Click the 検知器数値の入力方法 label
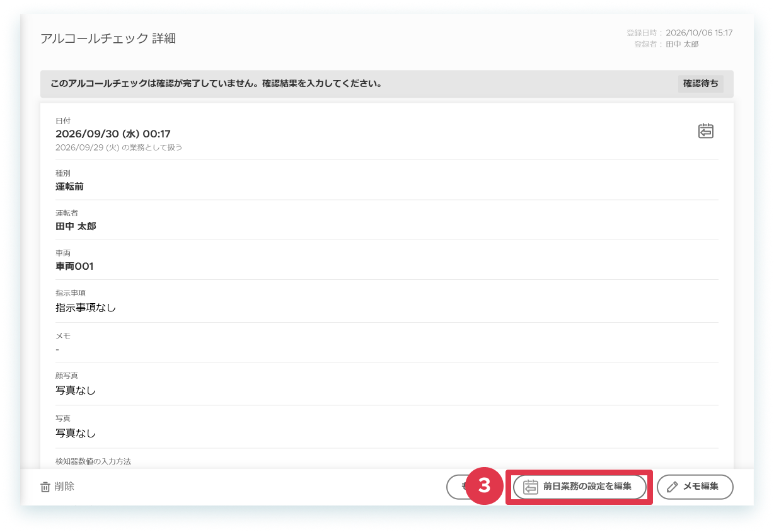The image size is (774, 532). 93,461
